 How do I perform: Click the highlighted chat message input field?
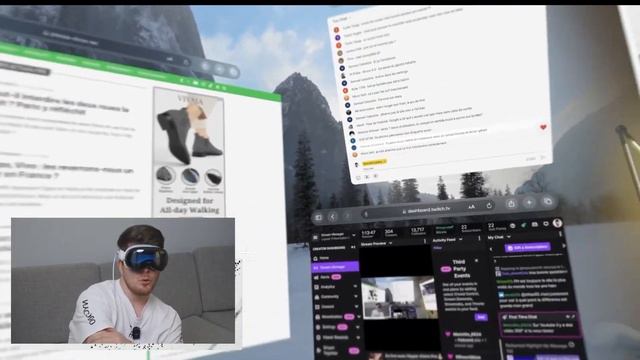374,162
